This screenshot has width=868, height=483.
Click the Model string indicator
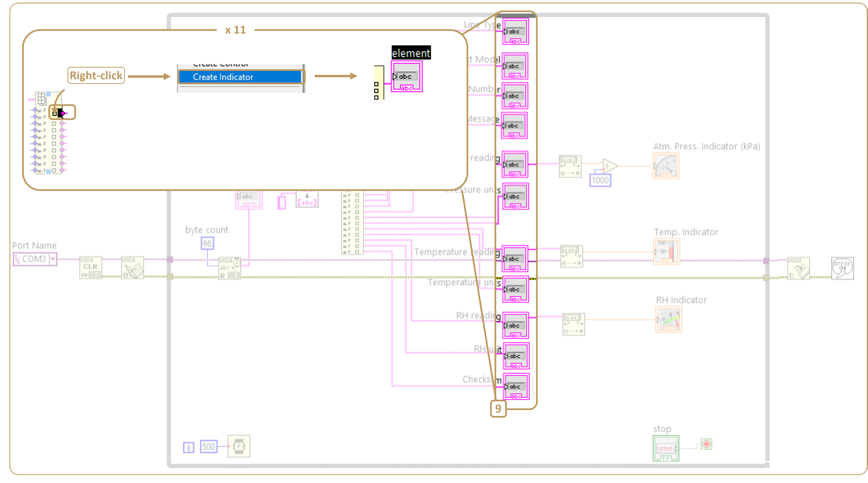point(515,66)
